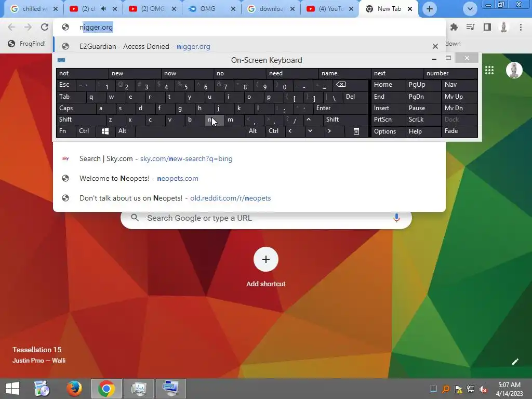The image size is (532, 399).
Task: Toggle the Fade key on On-Screen Keyboard
Action: tap(459, 131)
